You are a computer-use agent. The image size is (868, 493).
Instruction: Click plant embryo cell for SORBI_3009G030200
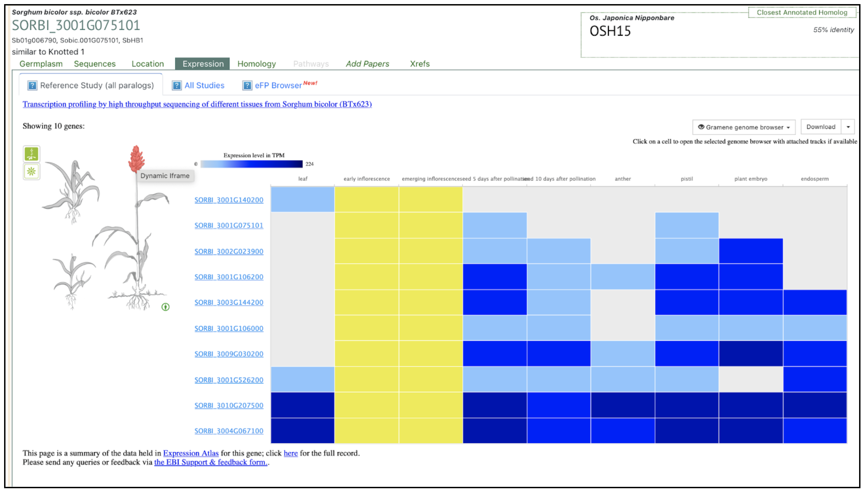tap(751, 354)
